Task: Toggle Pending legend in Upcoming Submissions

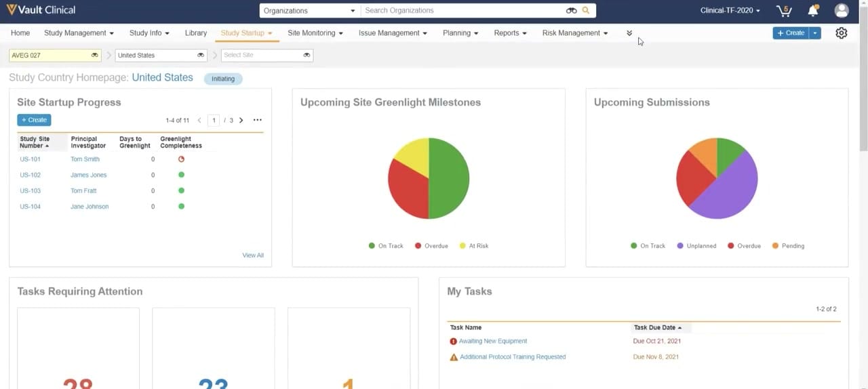Action: [x=788, y=246]
